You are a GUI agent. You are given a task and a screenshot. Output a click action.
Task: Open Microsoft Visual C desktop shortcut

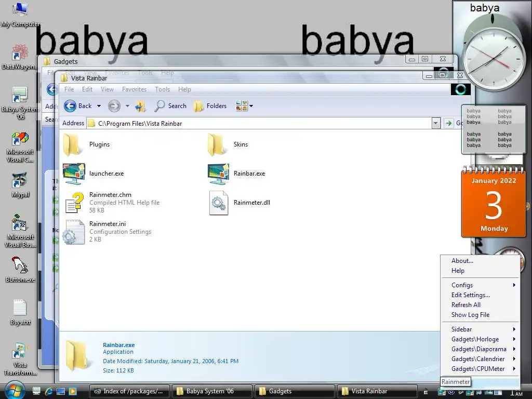click(x=20, y=147)
